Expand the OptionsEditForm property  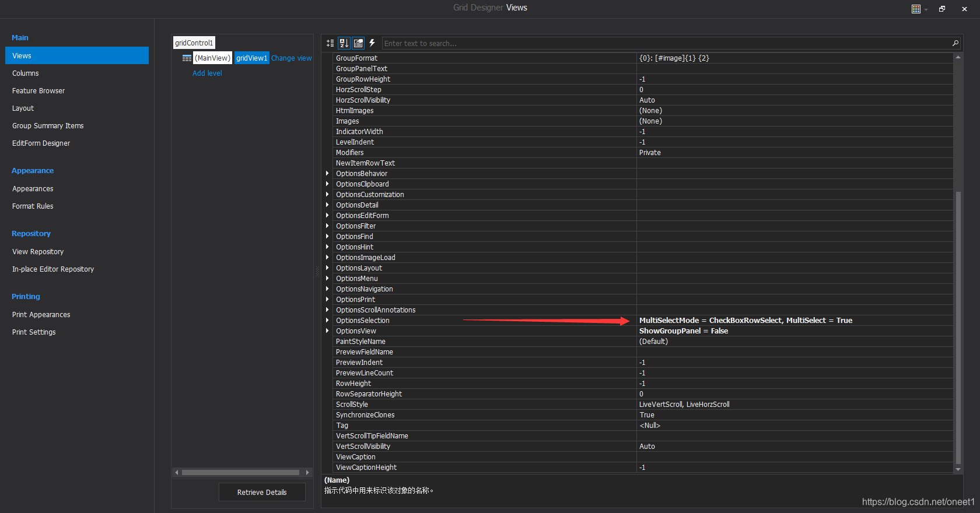click(x=327, y=216)
